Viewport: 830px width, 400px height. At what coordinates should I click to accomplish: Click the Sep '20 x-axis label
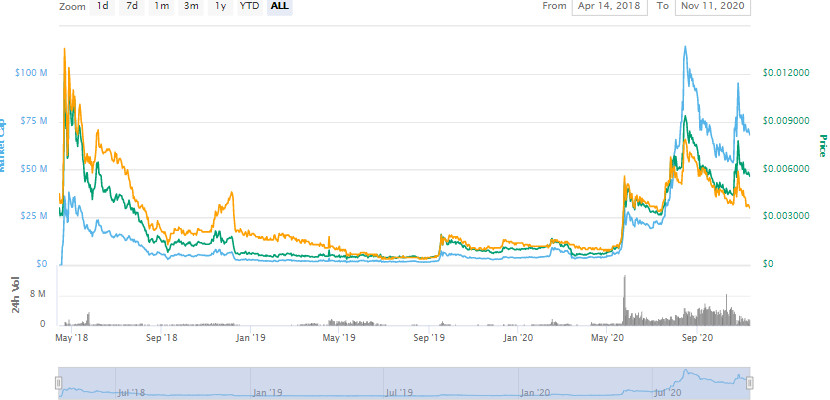[699, 337]
